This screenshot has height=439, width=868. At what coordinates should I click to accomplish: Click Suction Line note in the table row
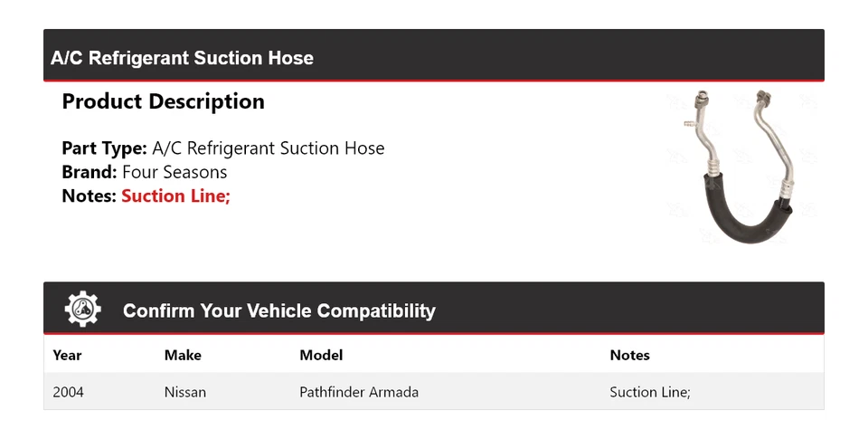[650, 392]
